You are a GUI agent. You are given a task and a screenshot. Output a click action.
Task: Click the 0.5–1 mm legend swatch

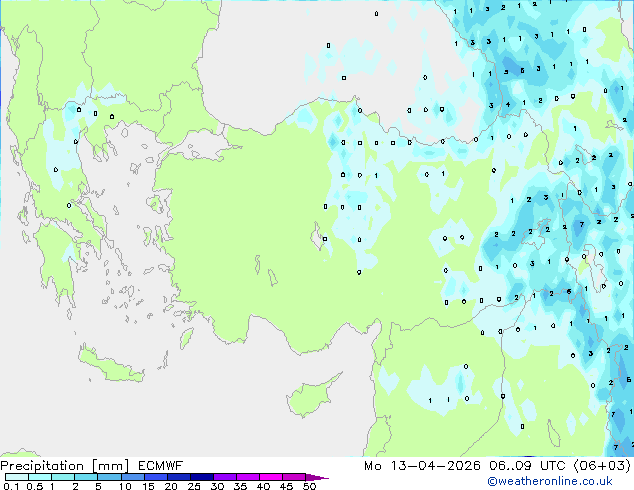pyautogui.click(x=40, y=477)
